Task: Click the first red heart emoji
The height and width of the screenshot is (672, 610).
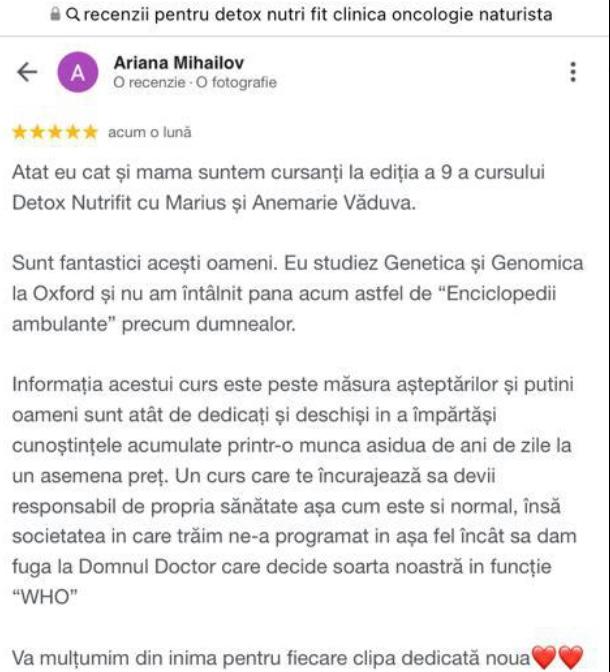Action: 544,657
